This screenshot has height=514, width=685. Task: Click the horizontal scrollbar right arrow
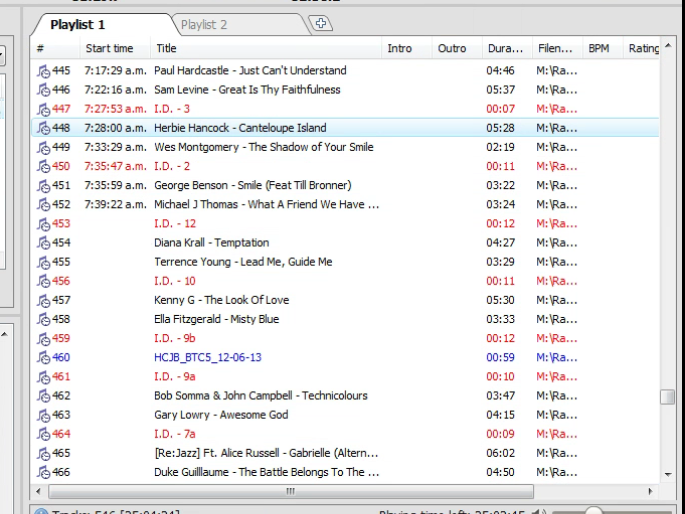tap(650, 492)
